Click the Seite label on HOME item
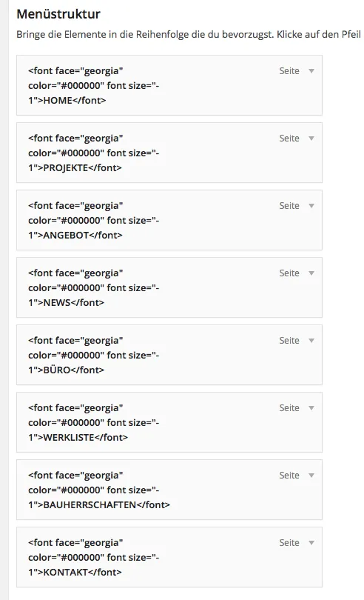 (289, 71)
